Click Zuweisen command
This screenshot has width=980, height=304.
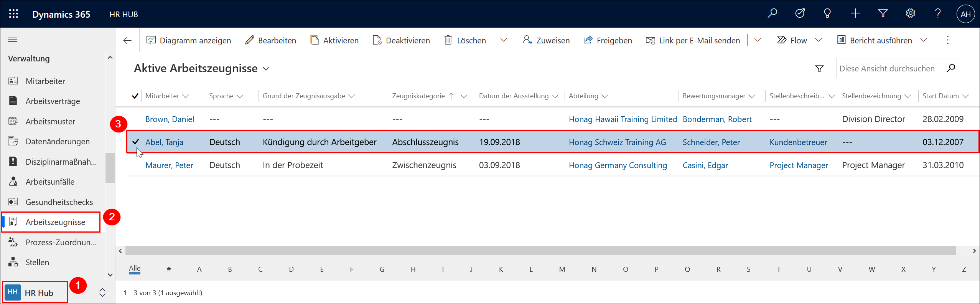[546, 40]
